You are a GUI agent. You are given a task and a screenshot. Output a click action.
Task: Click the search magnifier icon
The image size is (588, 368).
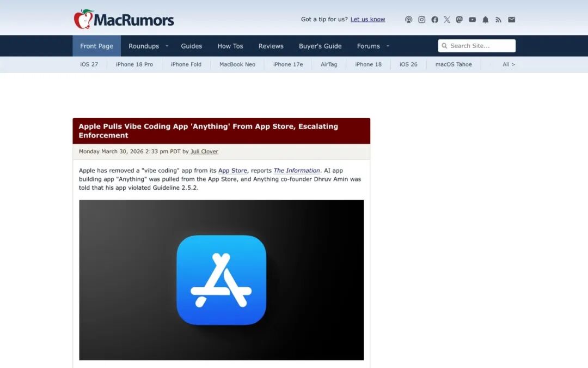pyautogui.click(x=444, y=46)
